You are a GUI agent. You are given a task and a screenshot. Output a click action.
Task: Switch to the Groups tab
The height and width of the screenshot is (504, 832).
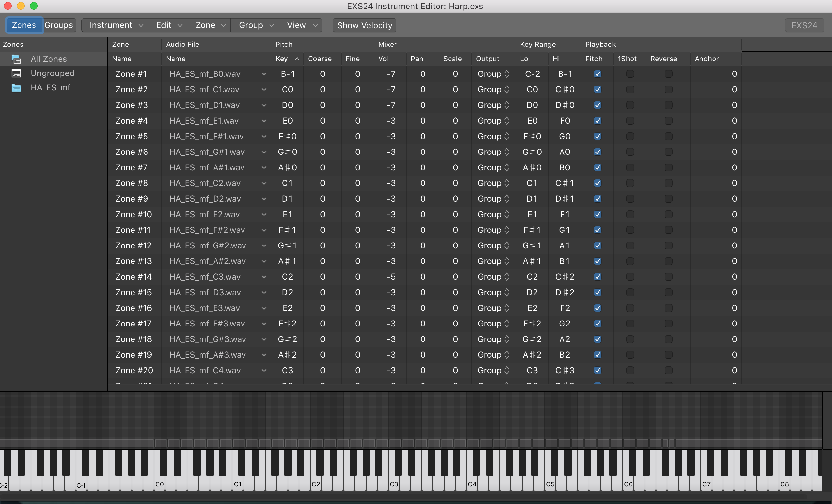tap(58, 25)
